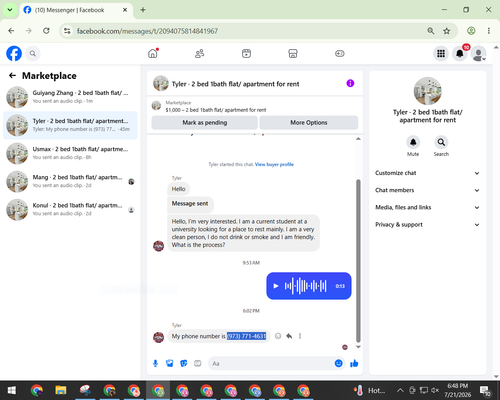This screenshot has width=500, height=400.
Task: Go to the Home feed icon
Action: point(153,53)
